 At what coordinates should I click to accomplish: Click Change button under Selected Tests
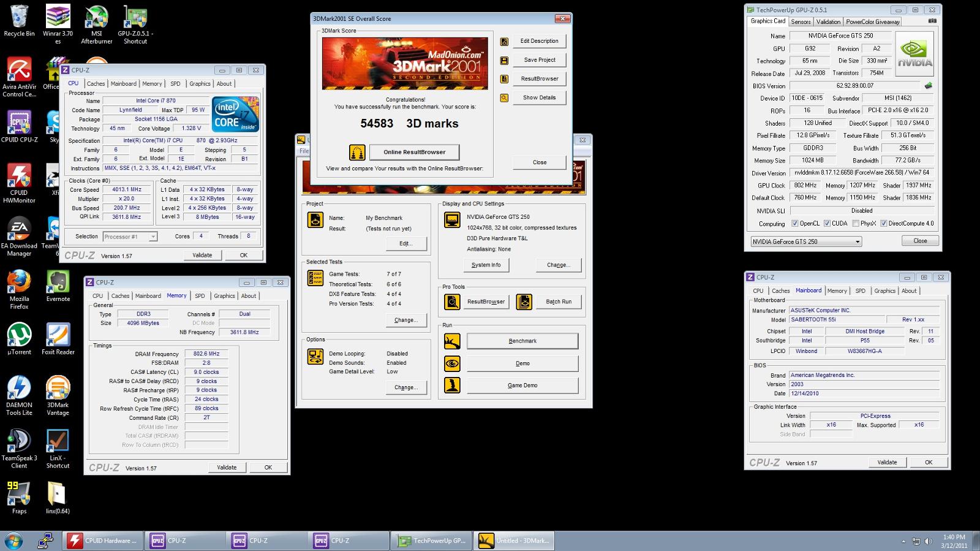406,320
